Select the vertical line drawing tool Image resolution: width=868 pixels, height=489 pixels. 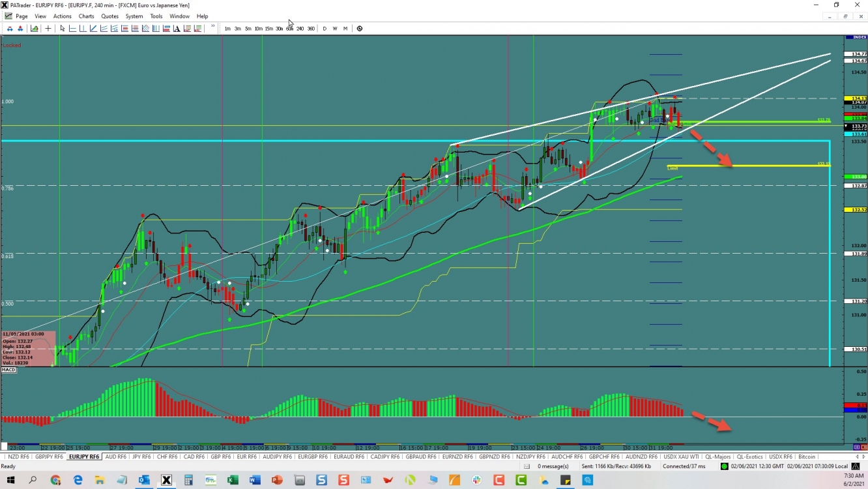[83, 29]
